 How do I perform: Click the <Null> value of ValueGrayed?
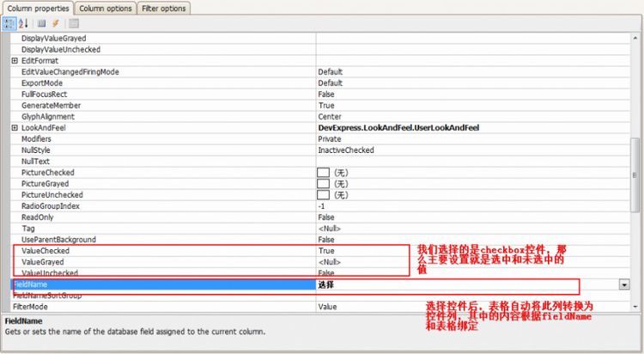[330, 262]
